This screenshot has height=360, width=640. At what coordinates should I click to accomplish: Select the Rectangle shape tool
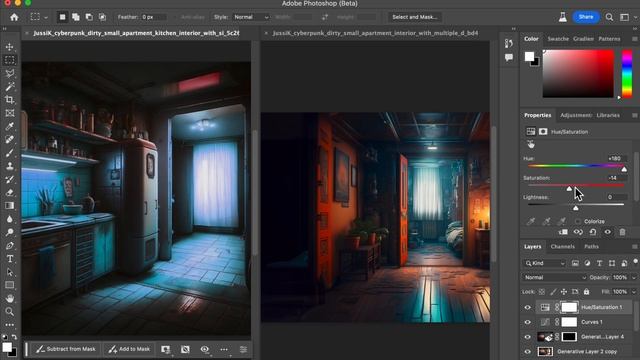10,285
